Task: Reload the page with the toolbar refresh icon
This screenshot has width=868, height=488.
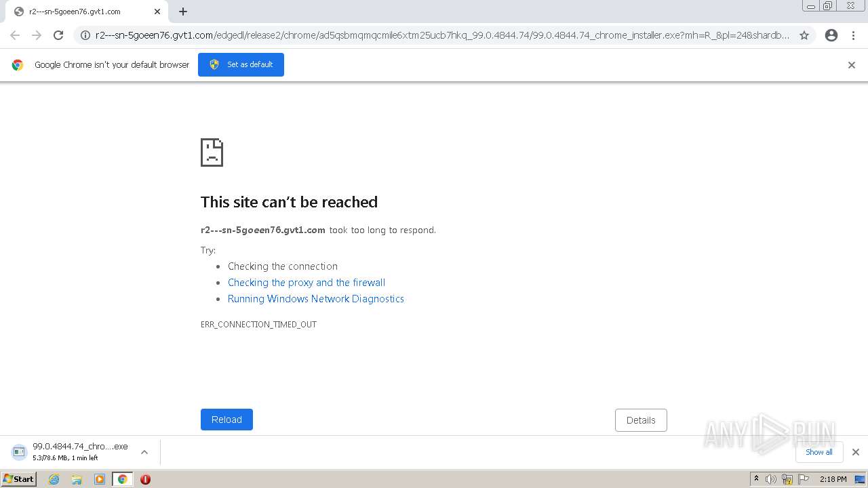Action: 58,35
